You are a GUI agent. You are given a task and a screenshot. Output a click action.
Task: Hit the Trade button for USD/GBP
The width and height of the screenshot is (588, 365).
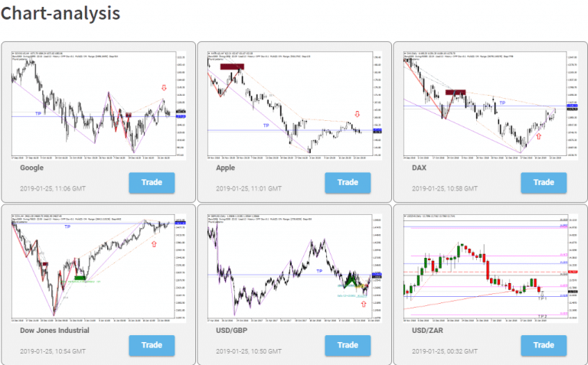tap(348, 345)
